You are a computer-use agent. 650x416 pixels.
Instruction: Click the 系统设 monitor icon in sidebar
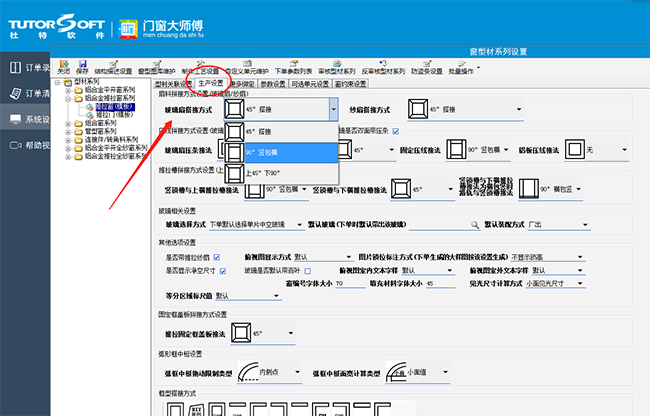tap(15, 119)
